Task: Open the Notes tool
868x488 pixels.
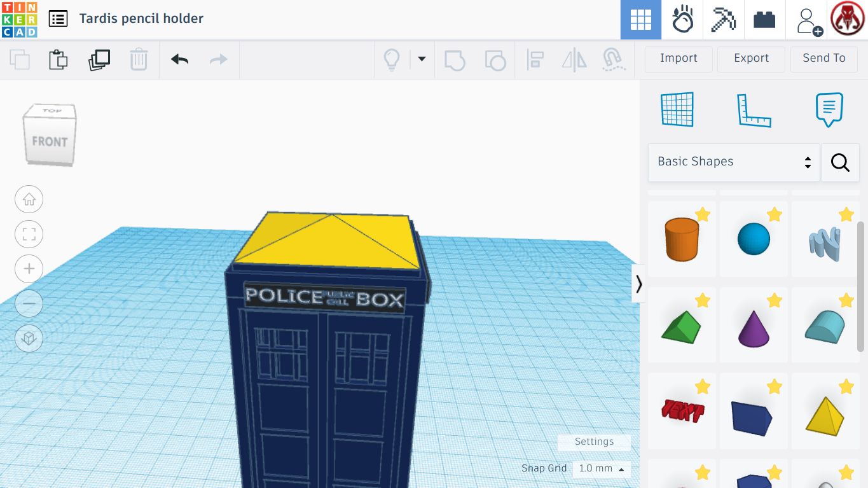Action: point(829,110)
